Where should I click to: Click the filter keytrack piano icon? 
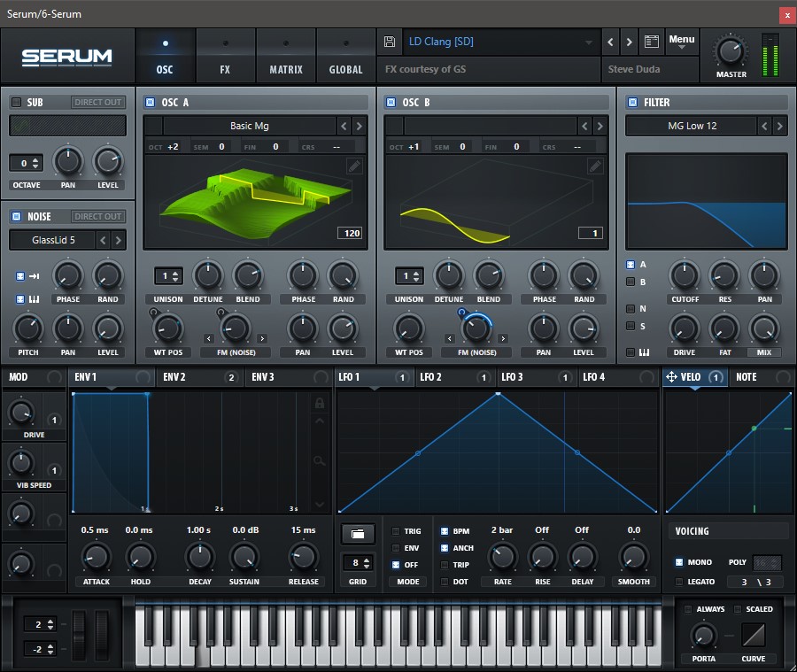(x=644, y=351)
